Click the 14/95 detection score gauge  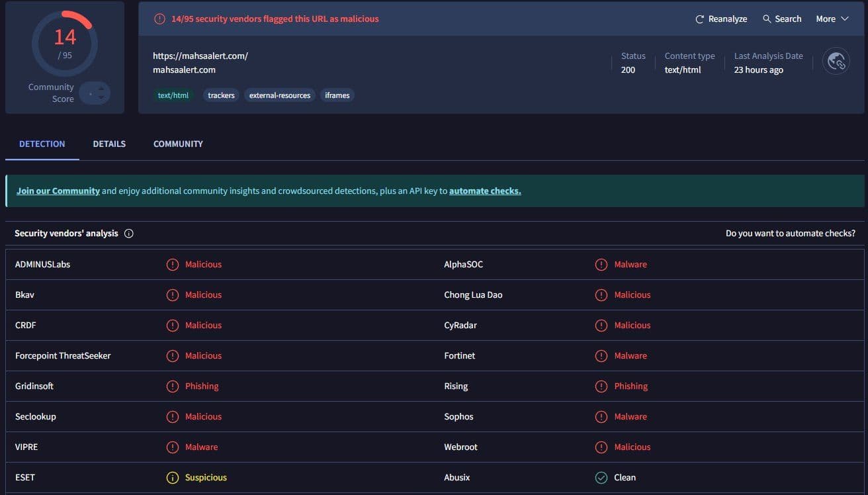pyautogui.click(x=65, y=43)
